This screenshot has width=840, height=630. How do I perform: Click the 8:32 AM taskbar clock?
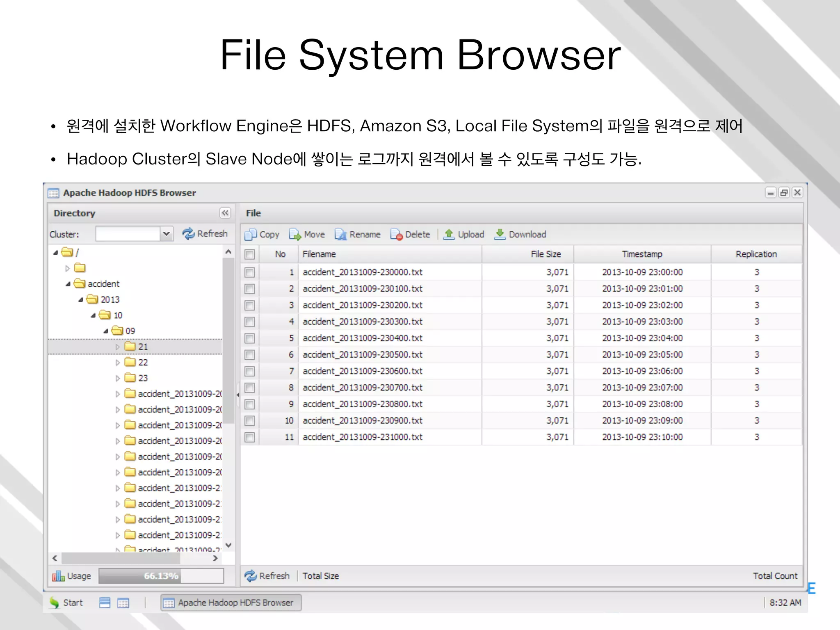pyautogui.click(x=785, y=603)
